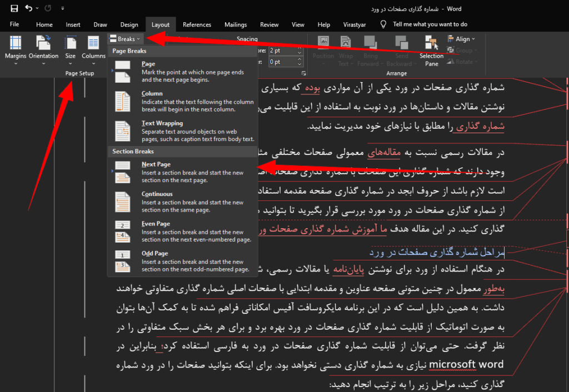Click the Undo icon
This screenshot has width=569, height=392.
click(29, 8)
